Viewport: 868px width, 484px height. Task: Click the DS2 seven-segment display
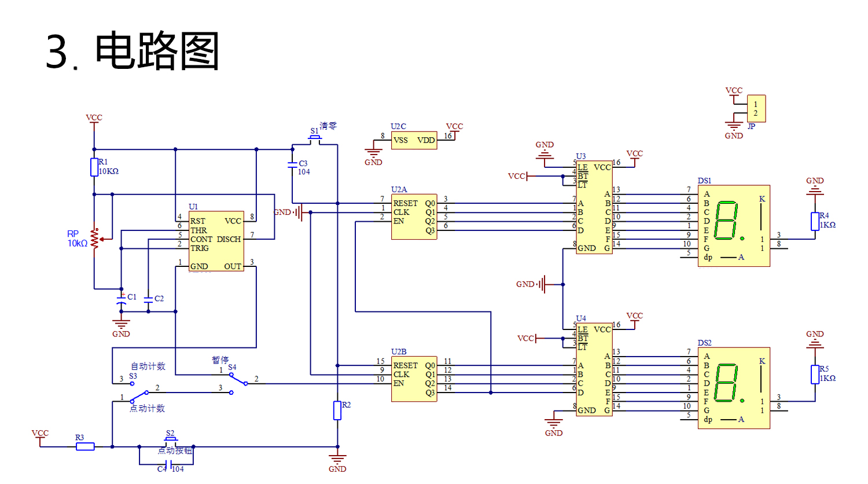click(734, 388)
